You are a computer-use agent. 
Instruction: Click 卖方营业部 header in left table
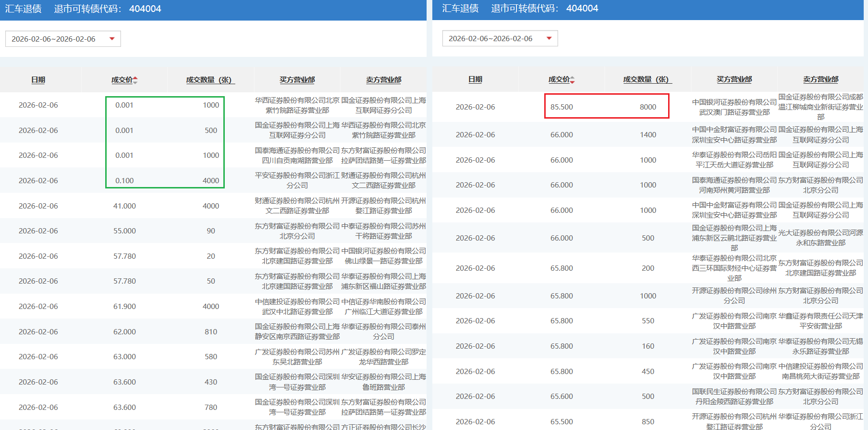point(384,80)
